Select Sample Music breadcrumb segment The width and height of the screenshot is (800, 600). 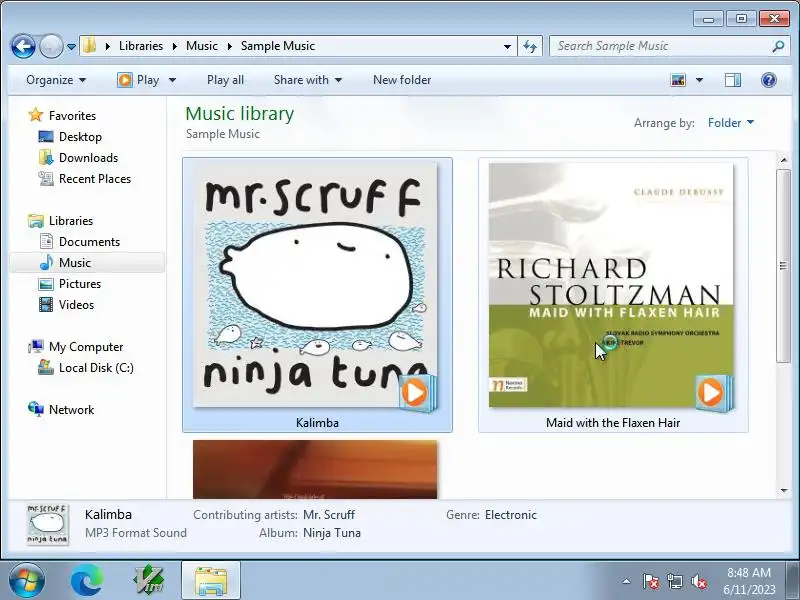tap(278, 46)
